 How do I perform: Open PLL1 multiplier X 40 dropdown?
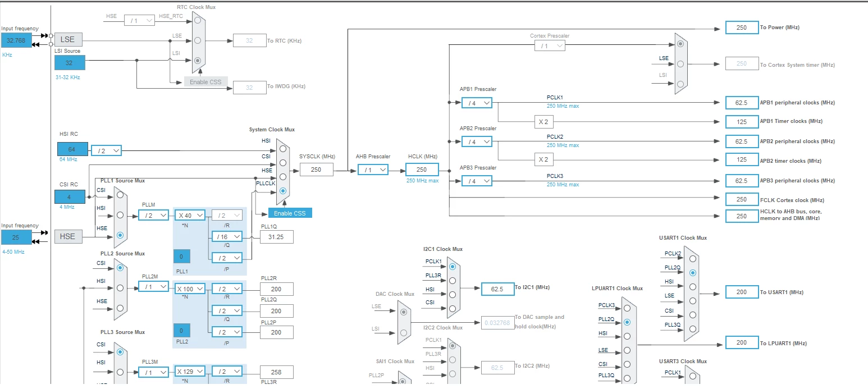click(191, 215)
